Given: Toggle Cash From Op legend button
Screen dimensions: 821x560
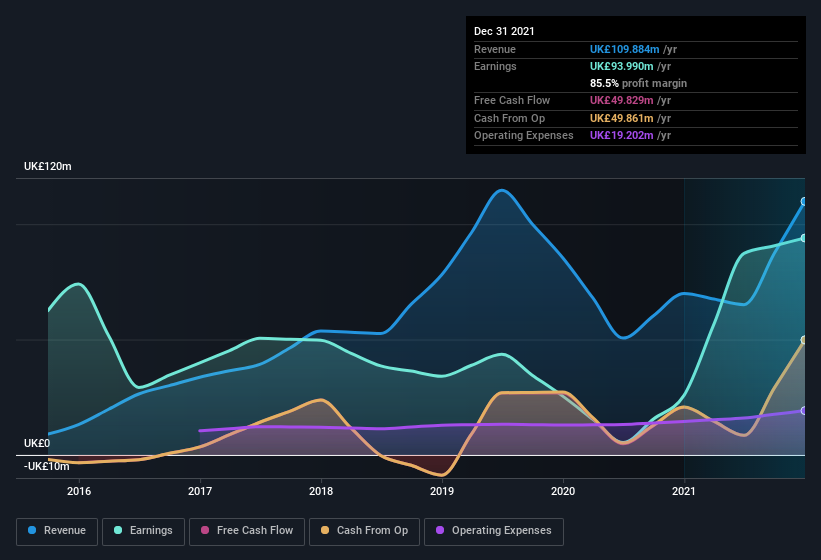Looking at the screenshot, I should point(362,531).
